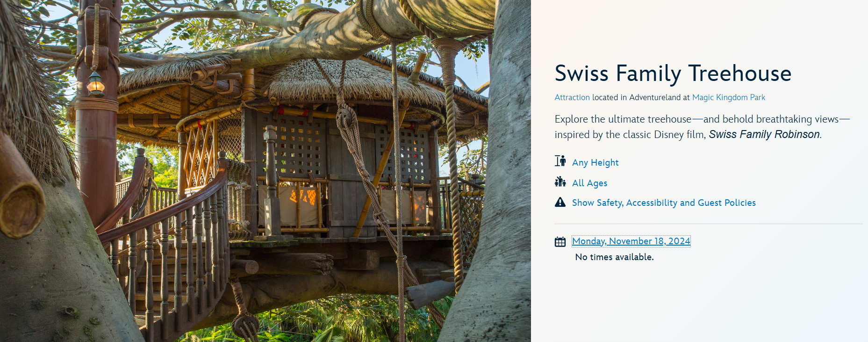The height and width of the screenshot is (342, 868).
Task: Click the Swiss Family Treehouse heading
Action: (673, 73)
